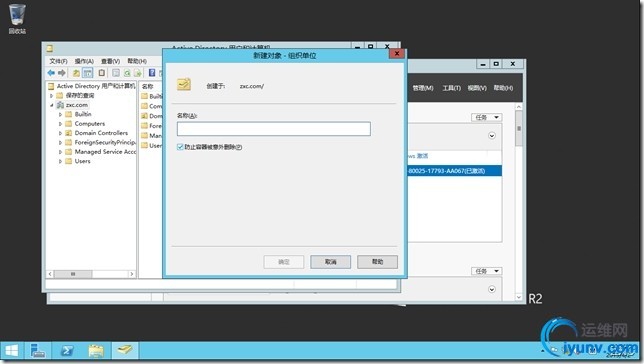644x364 pixels.
Task: Open the 管理(M) menu in Server Manager
Action: (423, 88)
